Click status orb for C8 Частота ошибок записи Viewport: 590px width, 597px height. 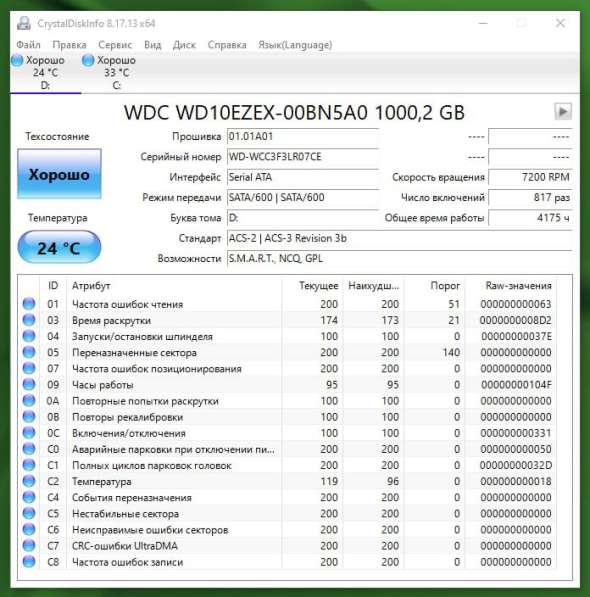[x=29, y=562]
